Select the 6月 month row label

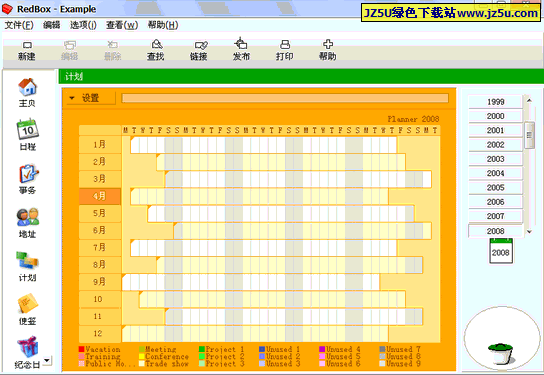pyautogui.click(x=100, y=230)
